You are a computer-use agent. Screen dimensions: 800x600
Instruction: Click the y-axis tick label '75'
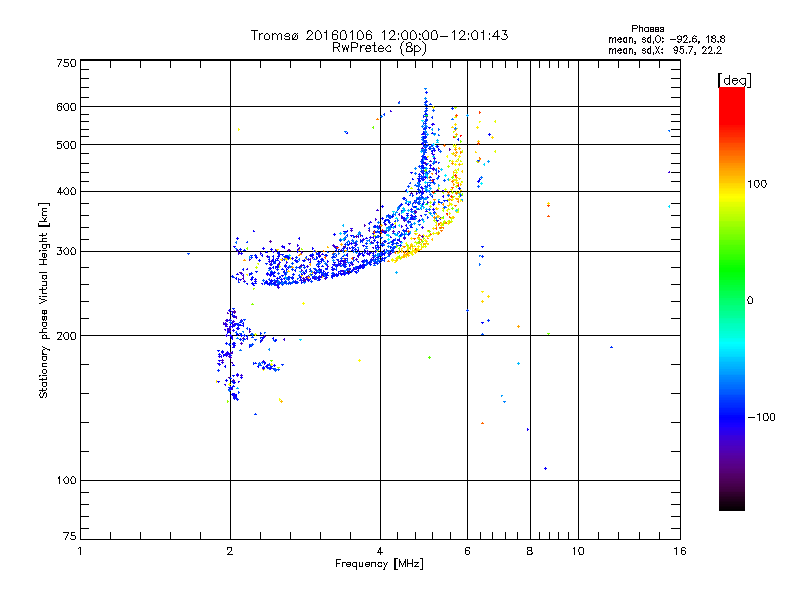[x=69, y=536]
